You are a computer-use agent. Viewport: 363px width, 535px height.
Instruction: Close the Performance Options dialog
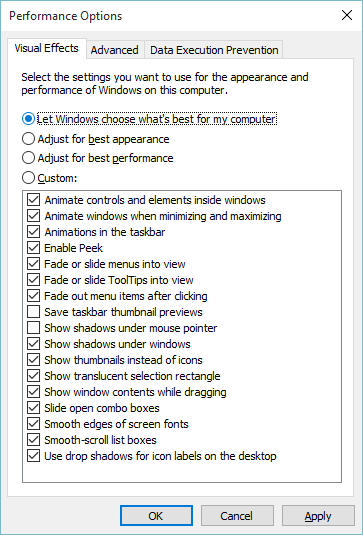click(347, 15)
